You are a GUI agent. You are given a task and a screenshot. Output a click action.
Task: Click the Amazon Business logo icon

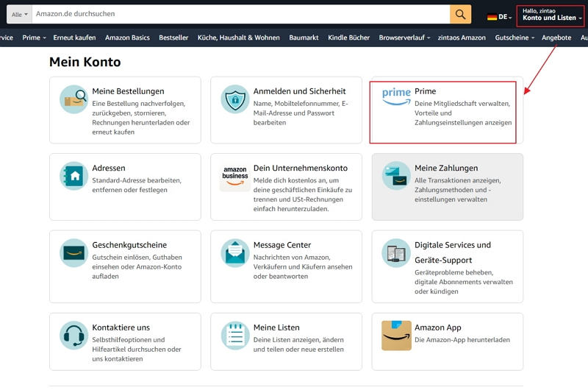pos(235,177)
